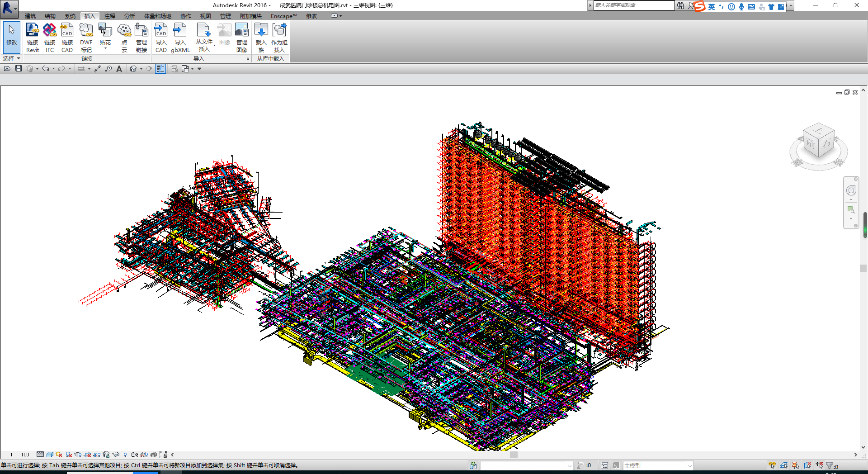This screenshot has width=868, height=474.
Task: Open the Active Workset combo box in status bar
Action: (x=527, y=465)
